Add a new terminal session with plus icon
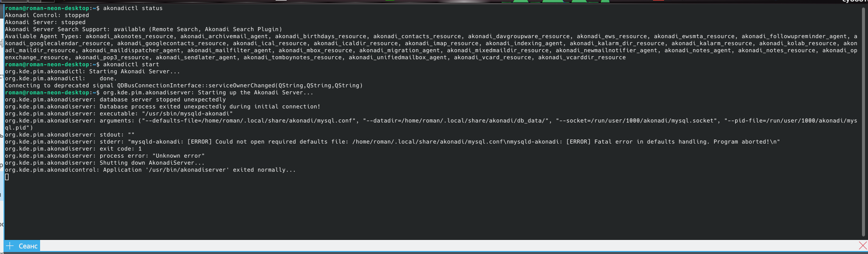The image size is (868, 254). point(10,246)
